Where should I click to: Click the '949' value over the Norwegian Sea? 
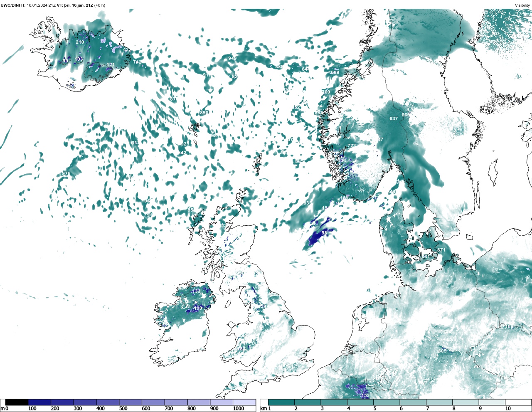click(232, 58)
